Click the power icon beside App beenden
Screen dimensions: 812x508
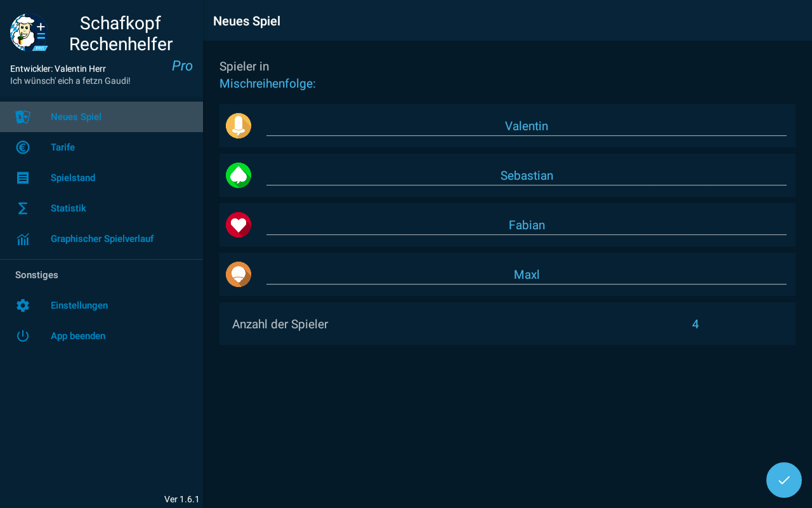[23, 336]
